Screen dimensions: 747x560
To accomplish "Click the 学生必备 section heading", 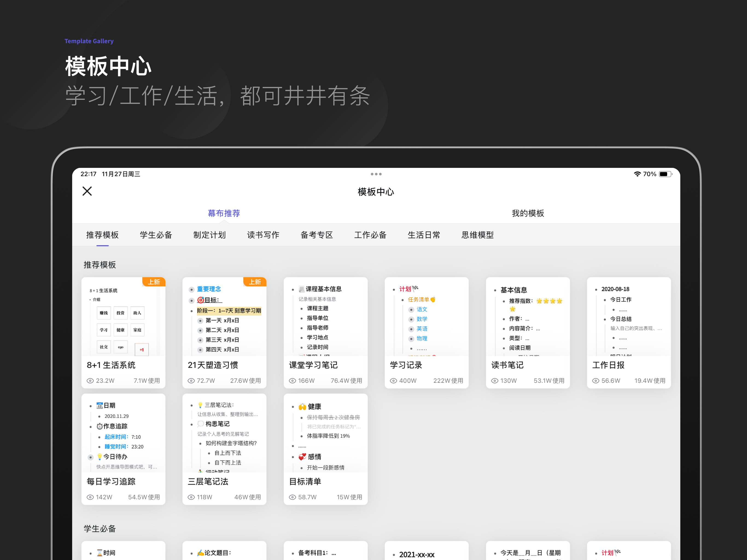I will coord(100,529).
